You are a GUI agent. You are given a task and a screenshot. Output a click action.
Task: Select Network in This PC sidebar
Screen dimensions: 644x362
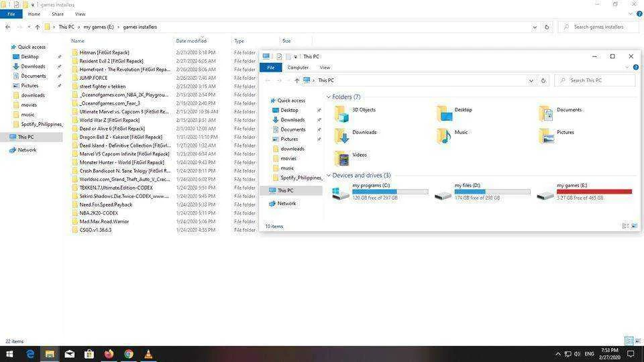point(286,204)
